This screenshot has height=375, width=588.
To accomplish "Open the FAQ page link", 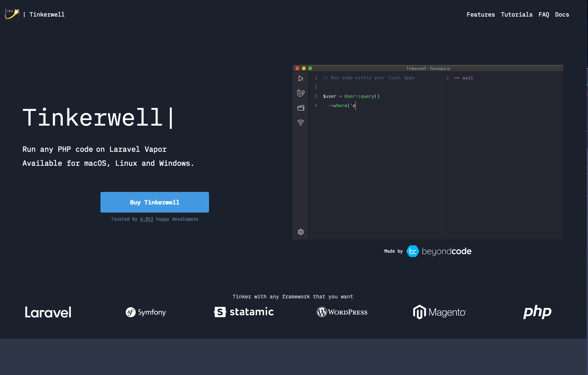I will [x=543, y=14].
